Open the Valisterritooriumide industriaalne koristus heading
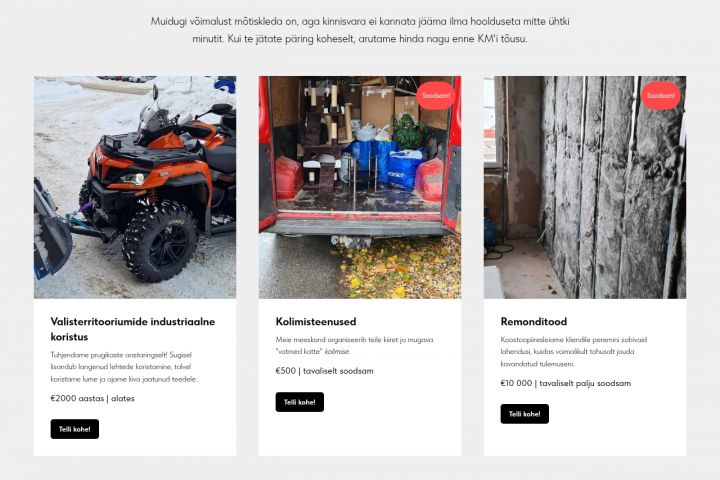Image resolution: width=720 pixels, height=480 pixels. tap(133, 329)
